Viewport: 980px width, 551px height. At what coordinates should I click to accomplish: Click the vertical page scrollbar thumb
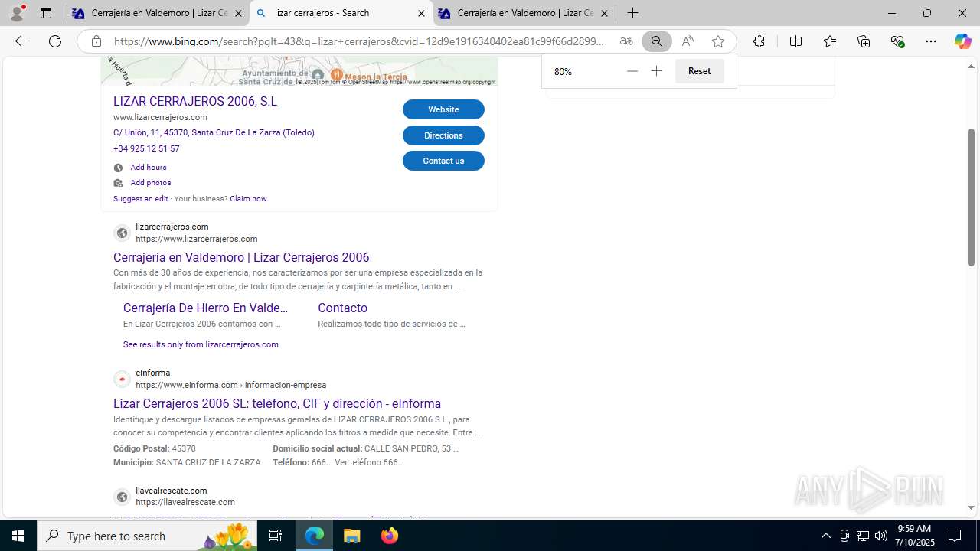click(x=971, y=197)
